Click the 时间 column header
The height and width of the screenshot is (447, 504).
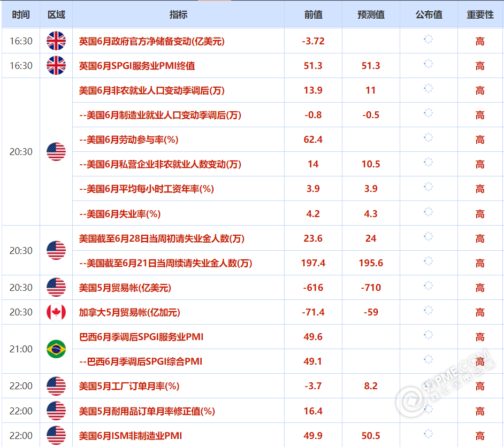(21, 14)
